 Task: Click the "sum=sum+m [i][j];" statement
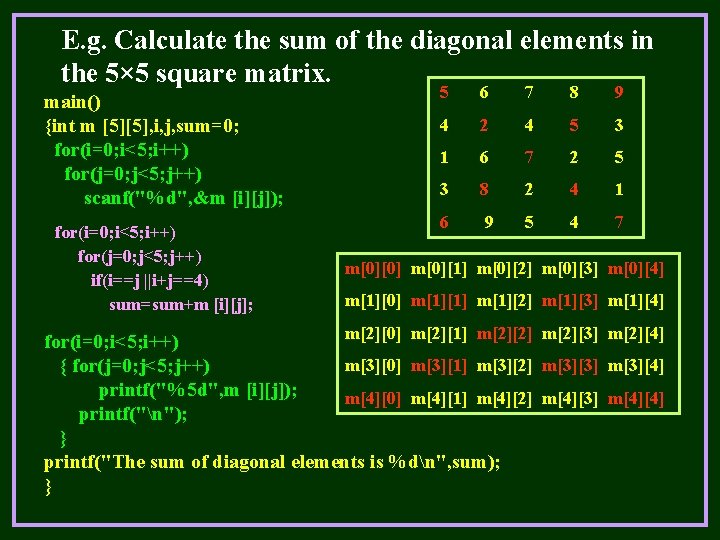pyautogui.click(x=181, y=305)
